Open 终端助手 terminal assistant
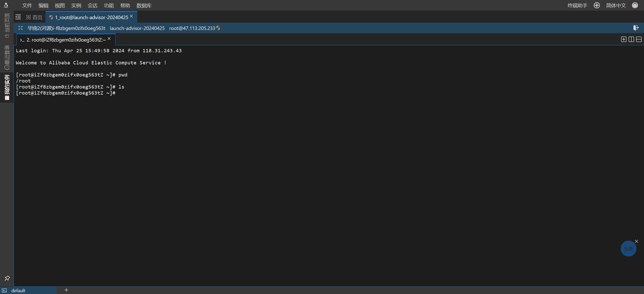644x294 pixels. click(577, 5)
